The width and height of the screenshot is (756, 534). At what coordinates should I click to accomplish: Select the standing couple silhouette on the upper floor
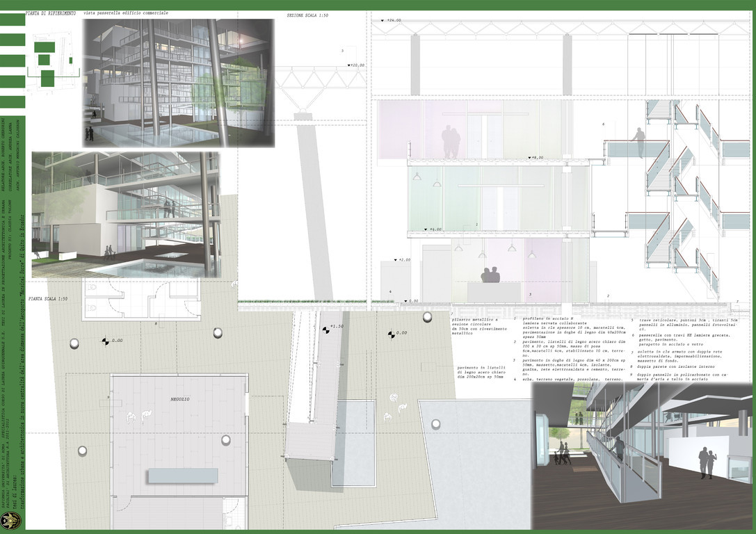[451, 142]
